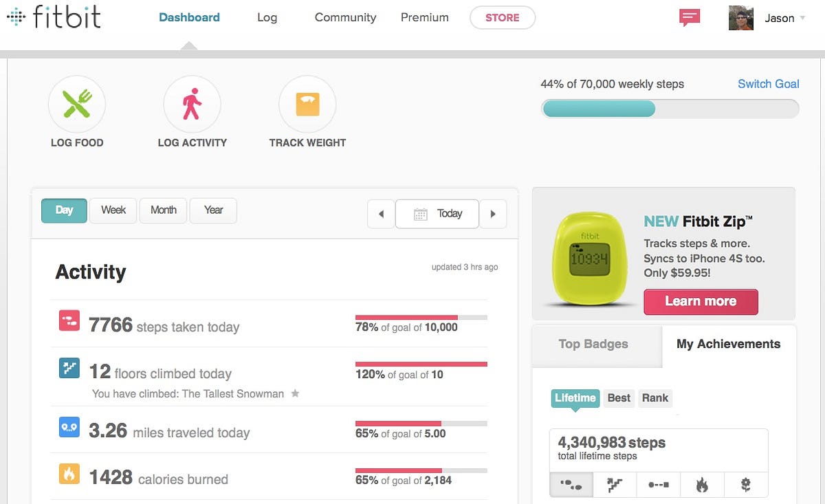
Task: Click '1428 calories burned' text
Action: [158, 478]
